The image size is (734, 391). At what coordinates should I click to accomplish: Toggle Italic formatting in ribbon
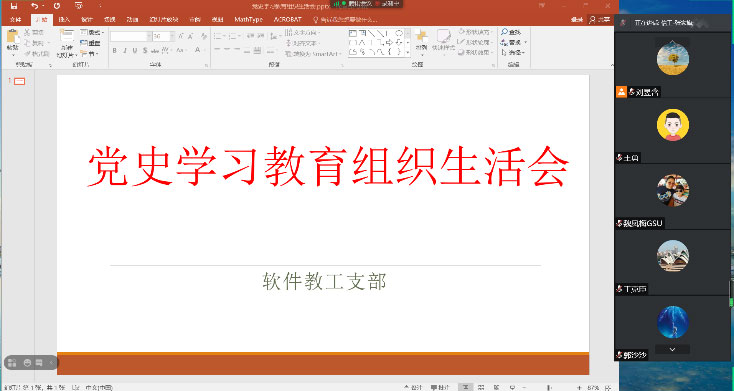125,50
